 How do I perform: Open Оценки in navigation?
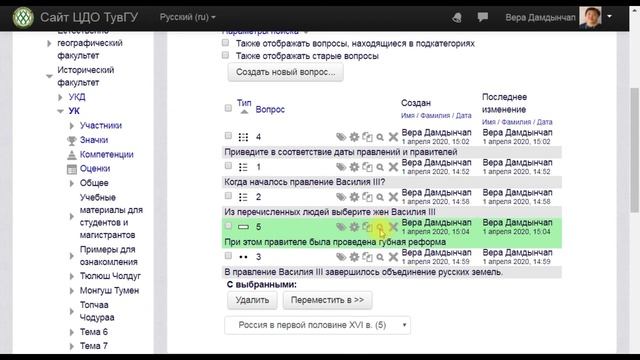95,169
